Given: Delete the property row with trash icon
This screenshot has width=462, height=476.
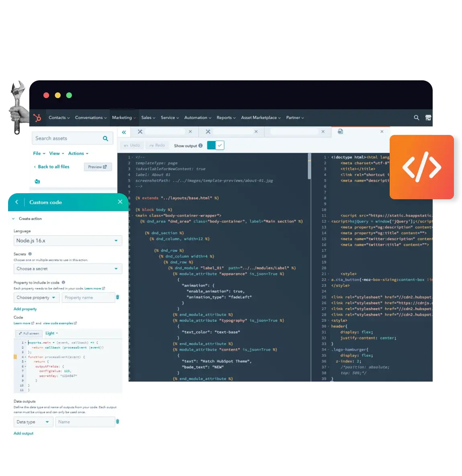Looking at the screenshot, I should [117, 297].
